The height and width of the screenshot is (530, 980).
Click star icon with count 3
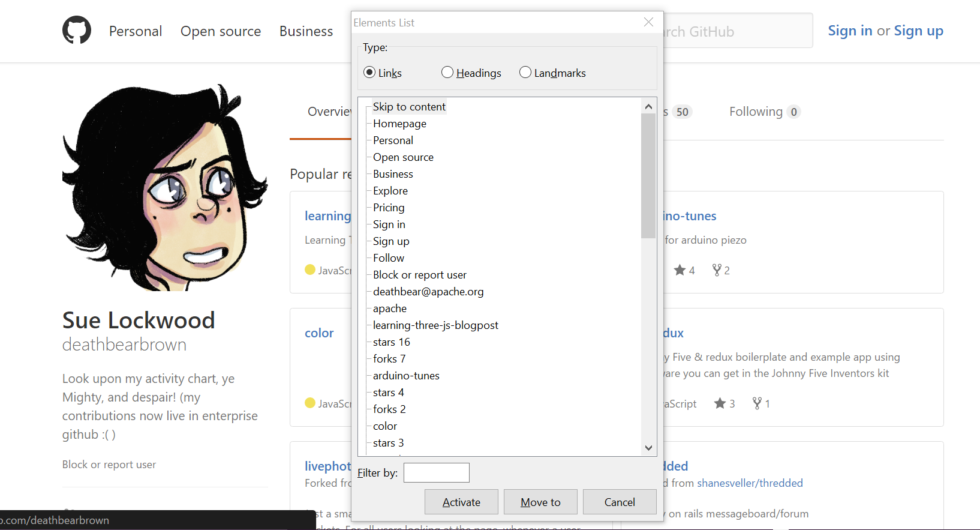(x=720, y=403)
